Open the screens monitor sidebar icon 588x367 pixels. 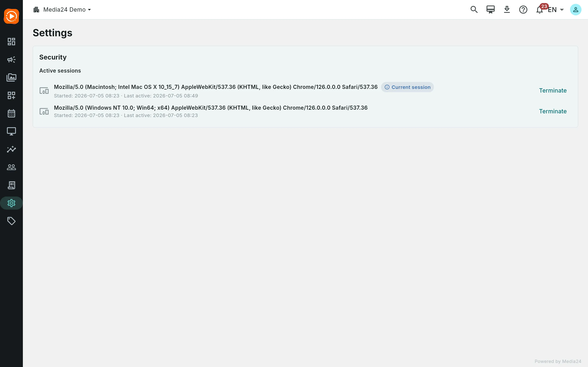pos(11,131)
